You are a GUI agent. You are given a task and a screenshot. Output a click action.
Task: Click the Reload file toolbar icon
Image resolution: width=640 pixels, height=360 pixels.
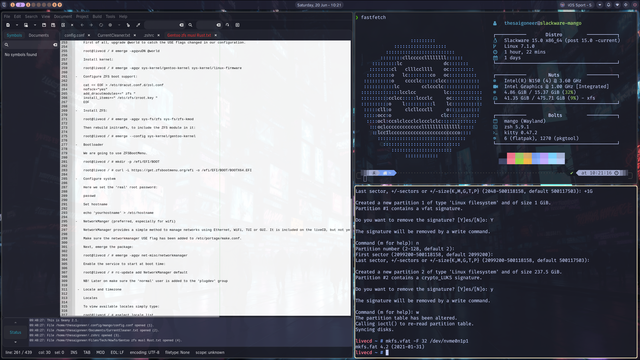click(63, 25)
